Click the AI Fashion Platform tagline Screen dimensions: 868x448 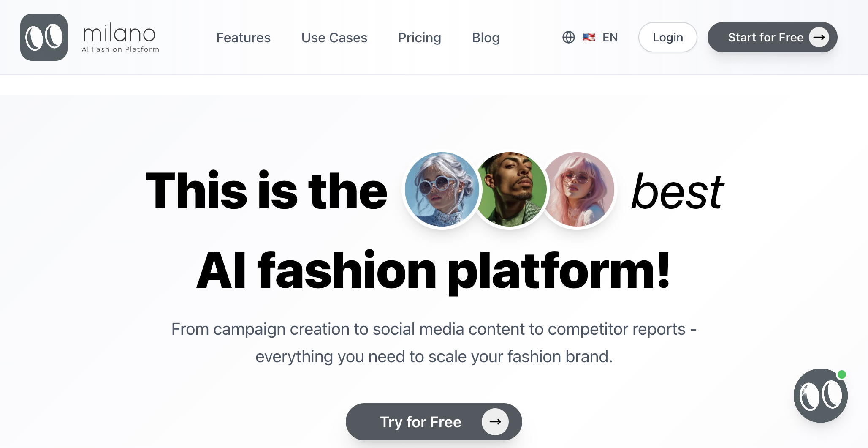[x=120, y=49]
